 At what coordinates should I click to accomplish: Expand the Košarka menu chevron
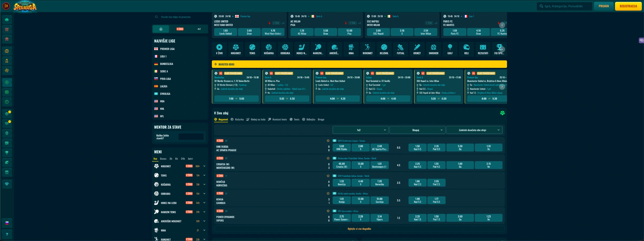click(x=204, y=184)
